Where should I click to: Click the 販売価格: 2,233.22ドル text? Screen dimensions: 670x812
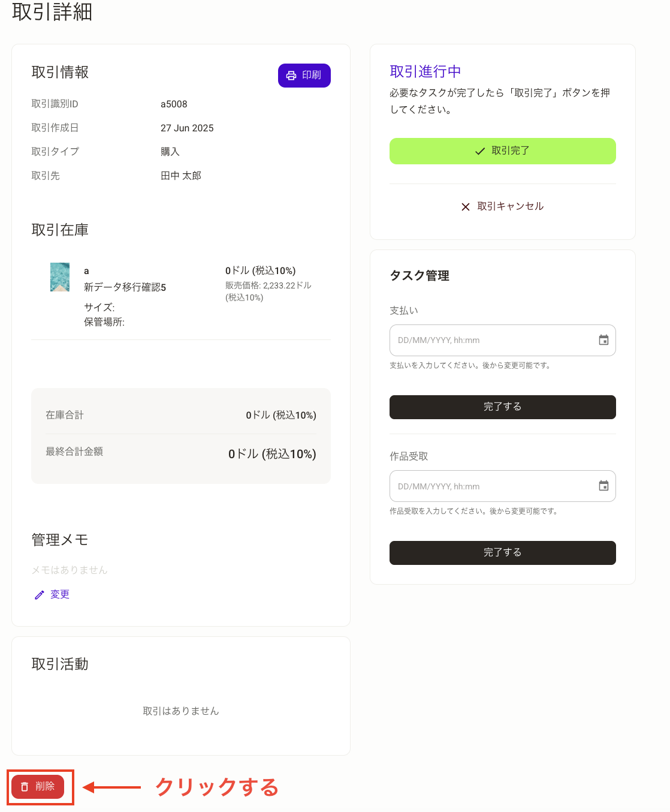click(268, 285)
